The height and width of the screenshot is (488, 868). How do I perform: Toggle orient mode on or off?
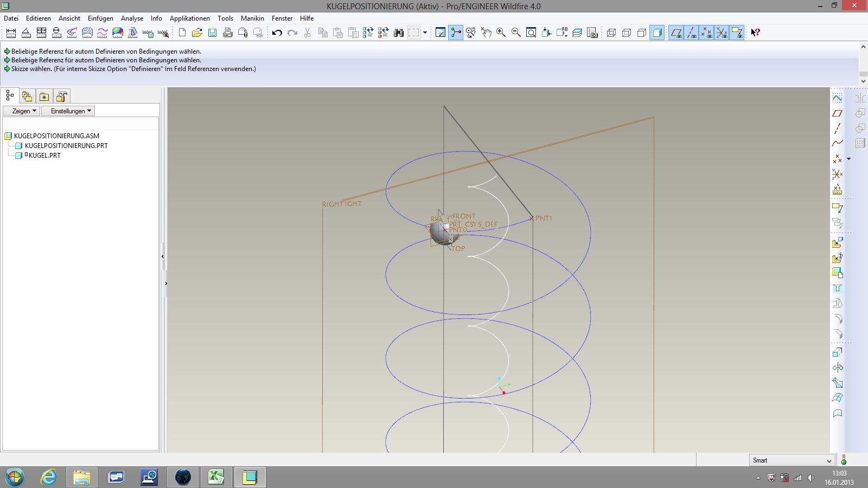pyautogui.click(x=471, y=33)
